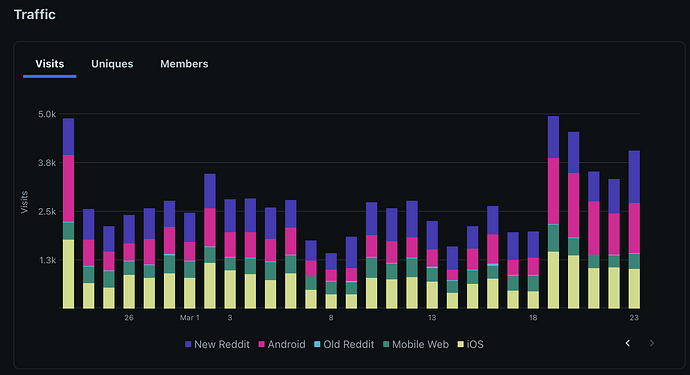Click the New Reddit purple legend swatch

pyautogui.click(x=188, y=344)
